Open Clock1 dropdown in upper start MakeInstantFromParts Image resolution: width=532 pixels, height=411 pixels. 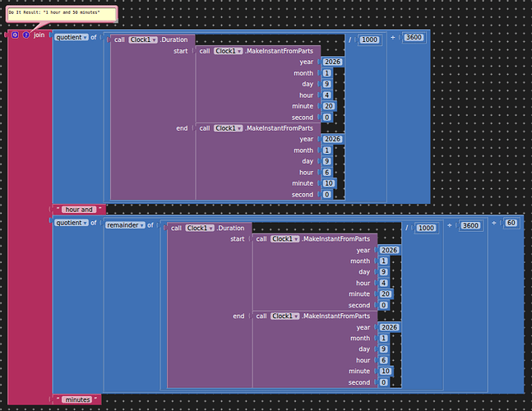(228, 51)
